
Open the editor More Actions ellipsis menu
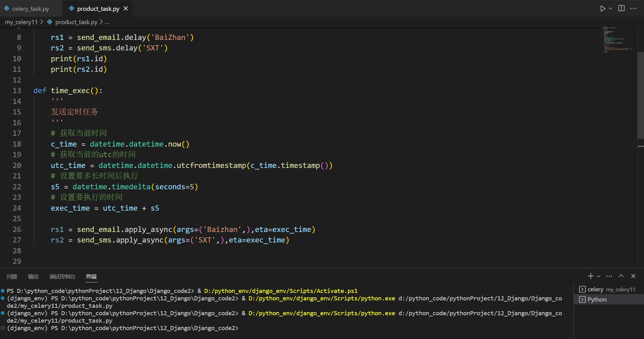tap(633, 8)
